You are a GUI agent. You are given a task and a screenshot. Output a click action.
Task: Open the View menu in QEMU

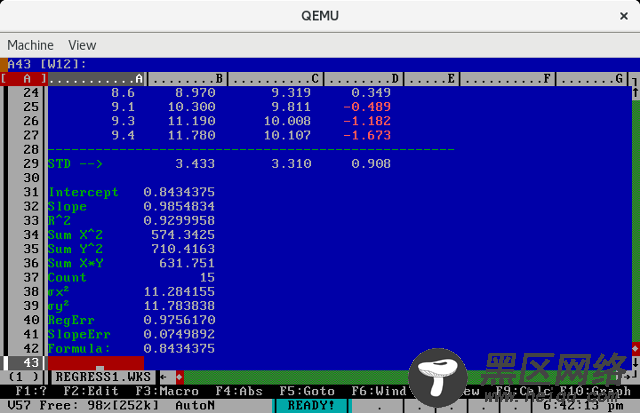pos(82,45)
